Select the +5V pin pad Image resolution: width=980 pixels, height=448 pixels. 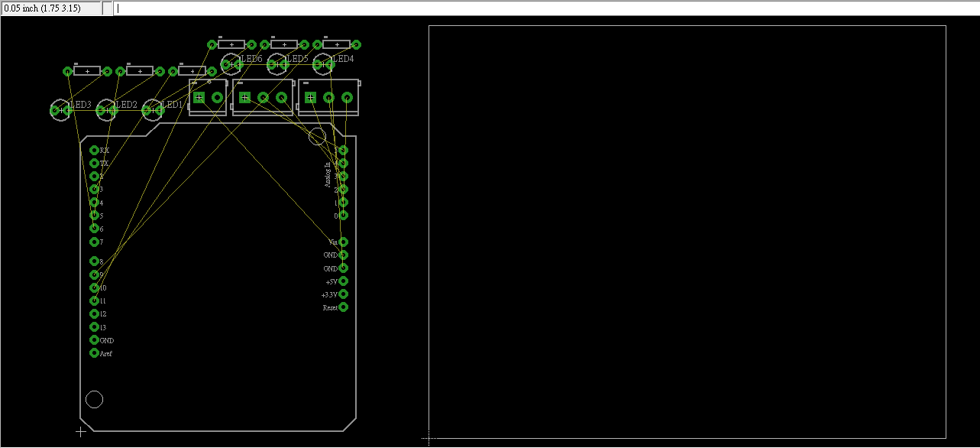coord(343,281)
